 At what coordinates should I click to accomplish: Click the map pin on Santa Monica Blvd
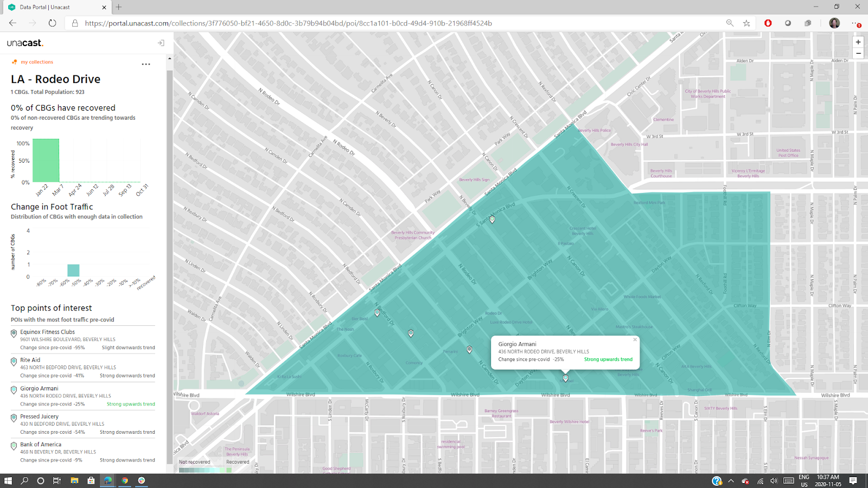click(x=492, y=220)
